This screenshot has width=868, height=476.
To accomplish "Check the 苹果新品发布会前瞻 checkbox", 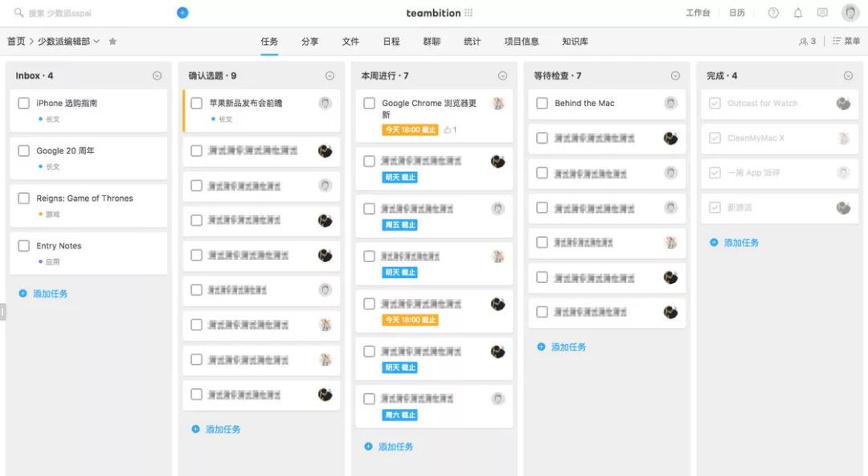I will click(196, 103).
